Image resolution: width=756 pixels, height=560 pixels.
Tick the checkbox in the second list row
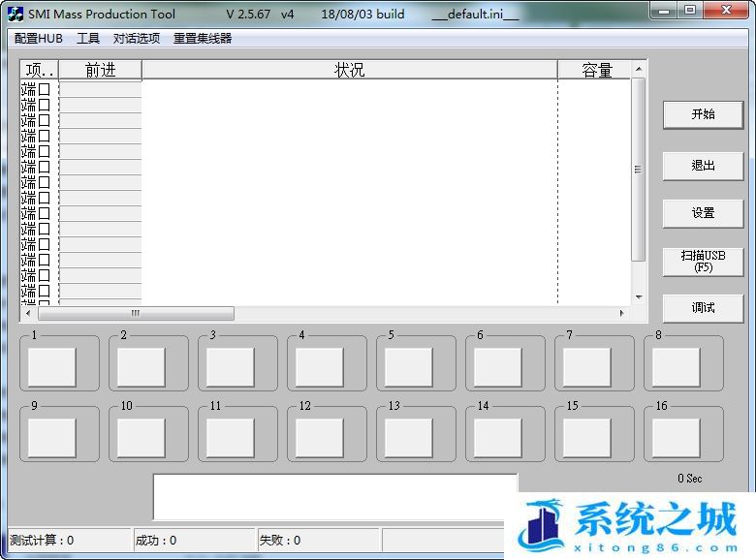click(x=44, y=105)
